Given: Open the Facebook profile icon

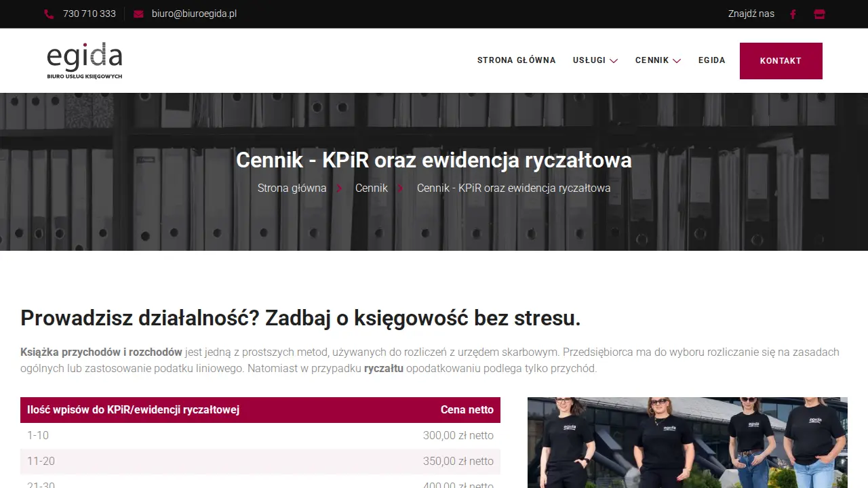Looking at the screenshot, I should [x=793, y=14].
